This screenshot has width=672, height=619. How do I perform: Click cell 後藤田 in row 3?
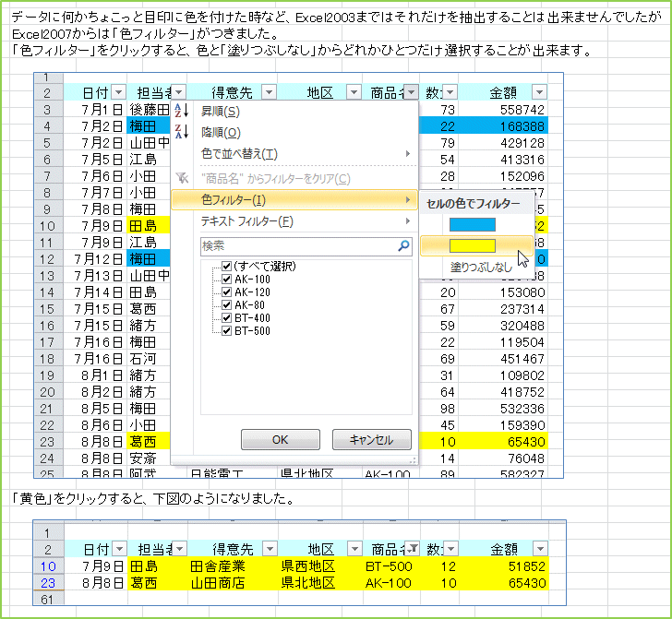click(149, 110)
